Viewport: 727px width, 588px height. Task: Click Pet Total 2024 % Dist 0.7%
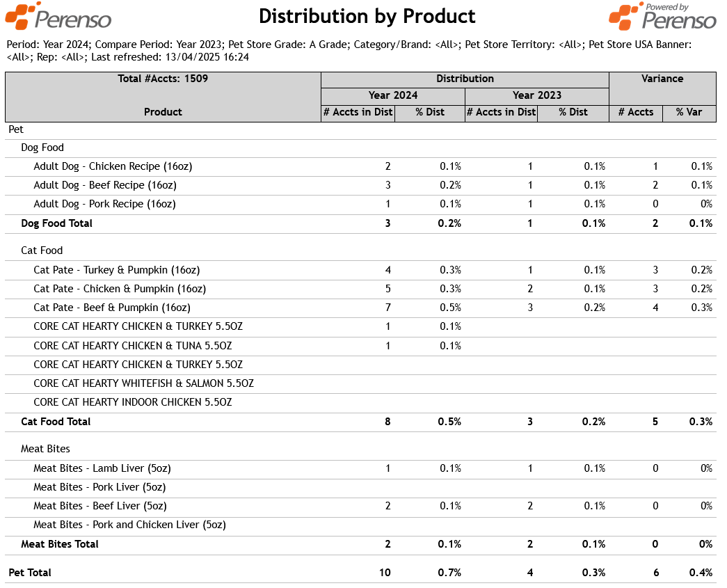(449, 573)
